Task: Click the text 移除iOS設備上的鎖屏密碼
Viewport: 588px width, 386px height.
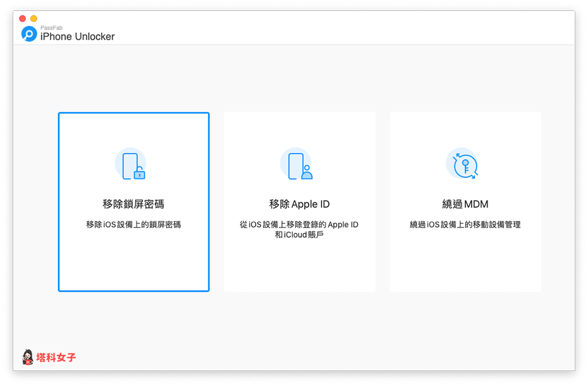Action: click(133, 225)
